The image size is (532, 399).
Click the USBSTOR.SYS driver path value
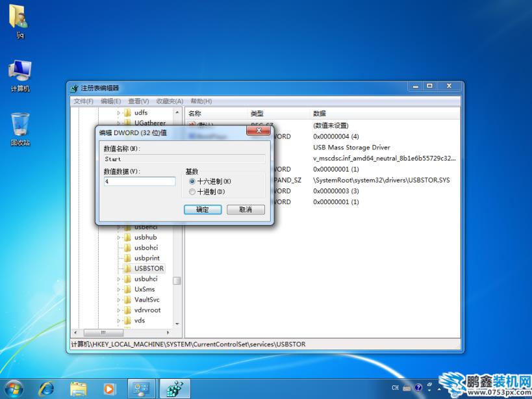pyautogui.click(x=381, y=180)
